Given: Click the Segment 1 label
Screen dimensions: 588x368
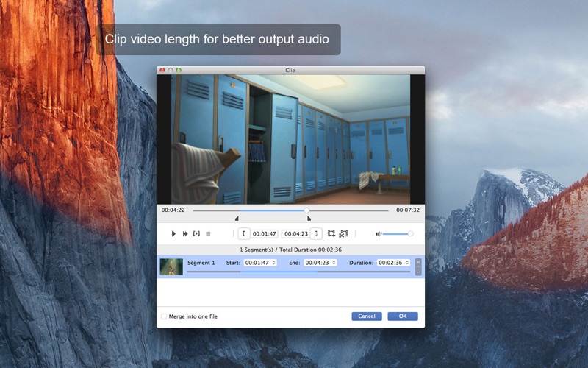Looking at the screenshot, I should click(201, 263).
